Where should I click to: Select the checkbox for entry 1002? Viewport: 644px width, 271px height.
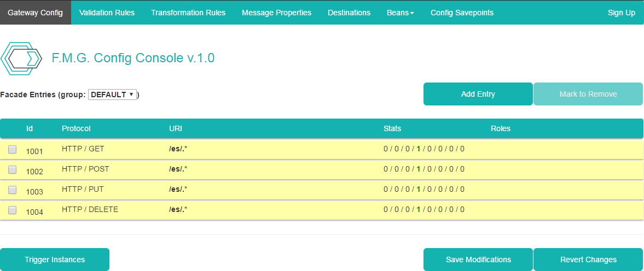[12, 169]
